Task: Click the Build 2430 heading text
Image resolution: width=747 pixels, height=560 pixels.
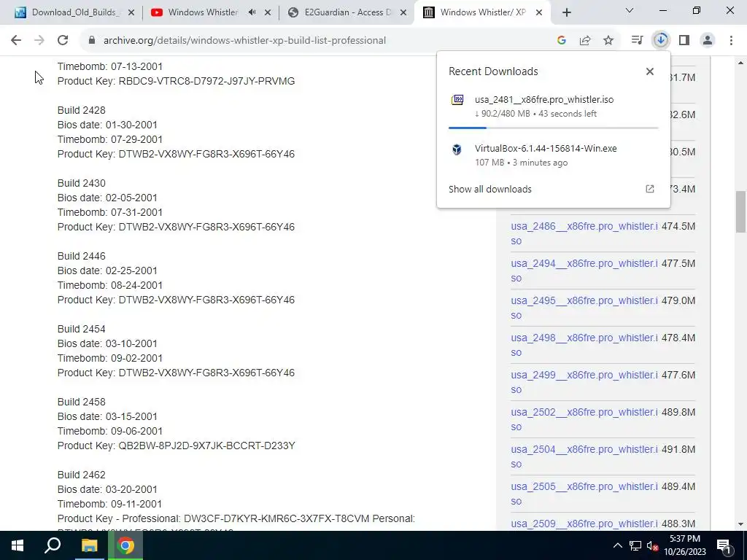Action: (x=82, y=183)
